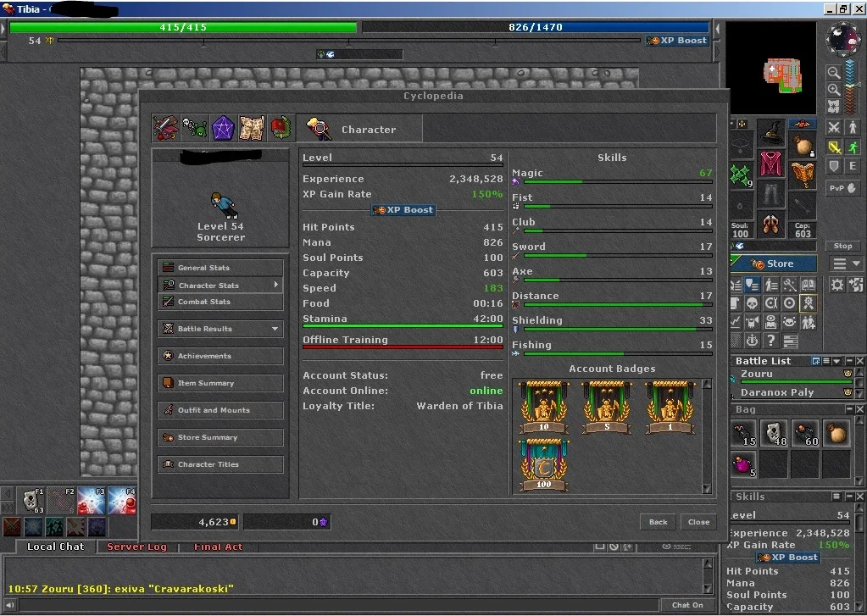Open the Achievements section
The image size is (867, 616).
[220, 356]
